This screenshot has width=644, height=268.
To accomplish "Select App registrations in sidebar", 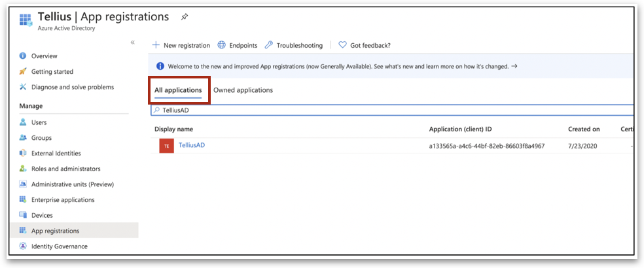I will pos(75,231).
